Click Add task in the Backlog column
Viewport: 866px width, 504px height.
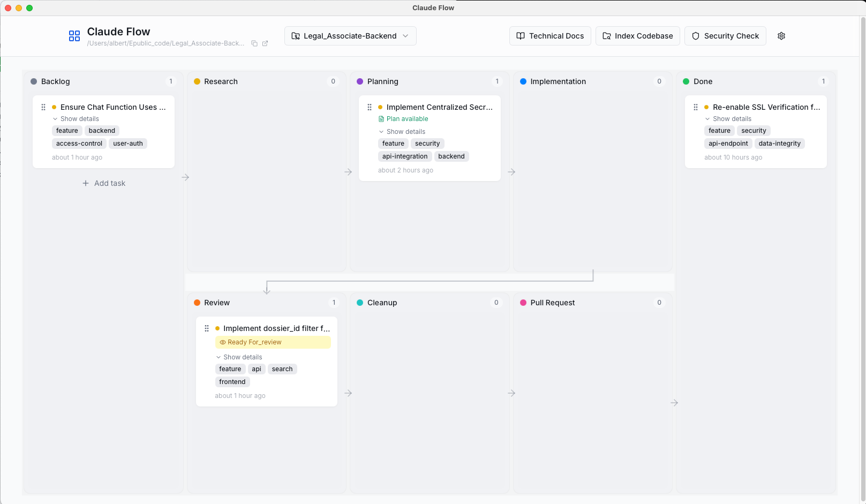pyautogui.click(x=103, y=183)
